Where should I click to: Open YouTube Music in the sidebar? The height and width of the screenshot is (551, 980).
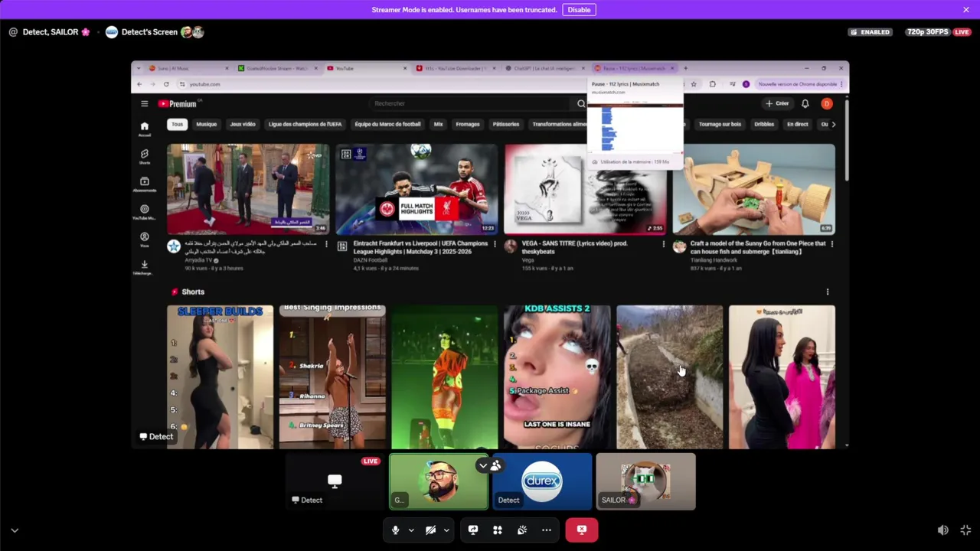(144, 211)
